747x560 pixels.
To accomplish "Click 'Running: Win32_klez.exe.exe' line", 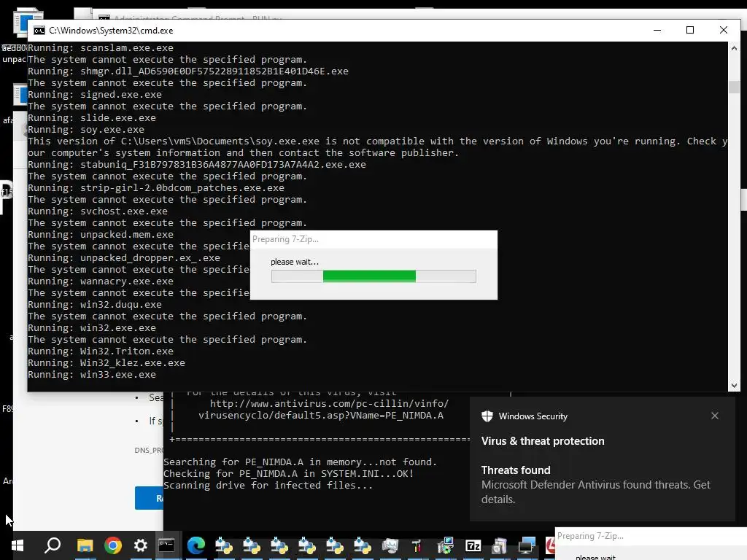I will point(107,363).
